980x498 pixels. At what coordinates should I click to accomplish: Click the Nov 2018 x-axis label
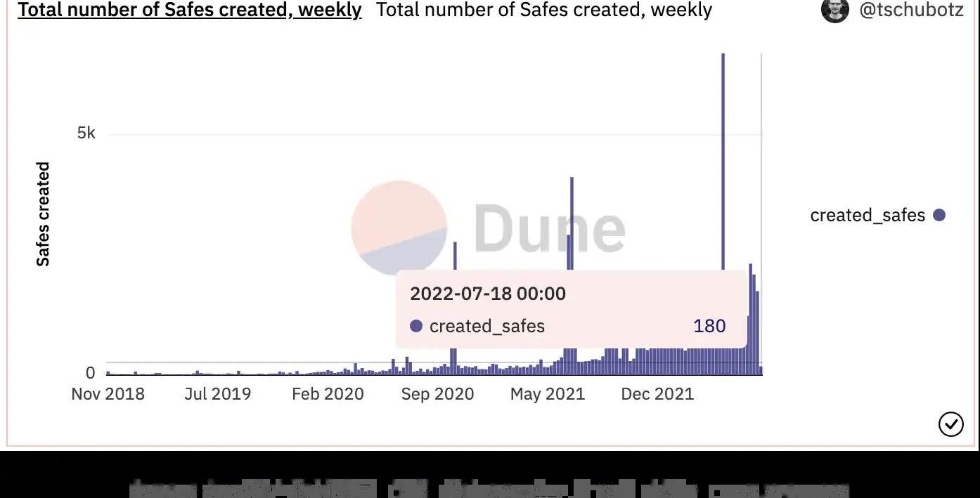(108, 394)
